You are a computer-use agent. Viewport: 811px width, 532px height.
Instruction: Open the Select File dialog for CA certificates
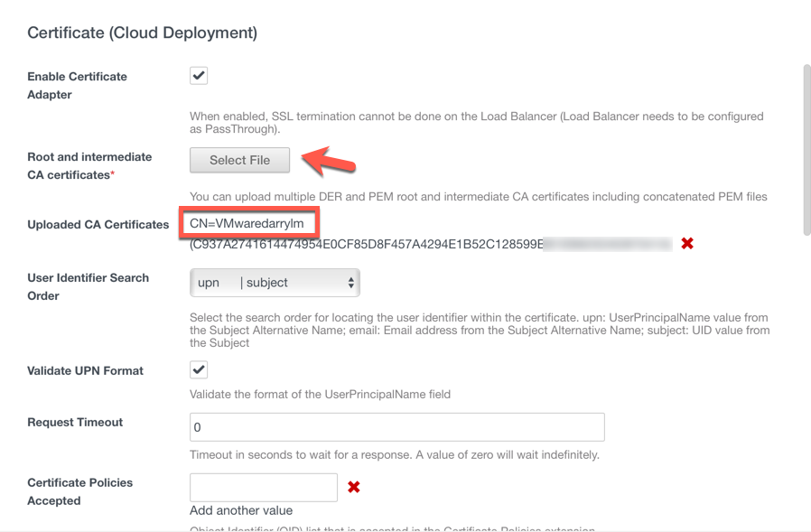pyautogui.click(x=239, y=160)
